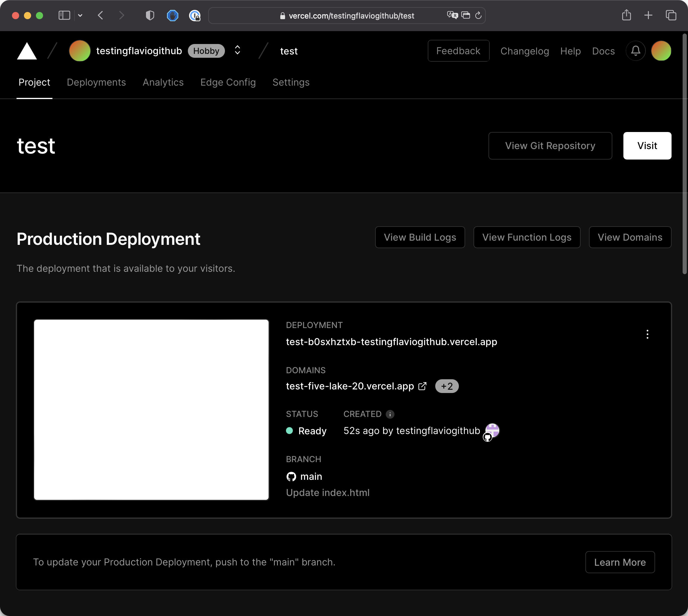Expand the team switcher chevrons
Screen dimensions: 688x616
click(238, 50)
